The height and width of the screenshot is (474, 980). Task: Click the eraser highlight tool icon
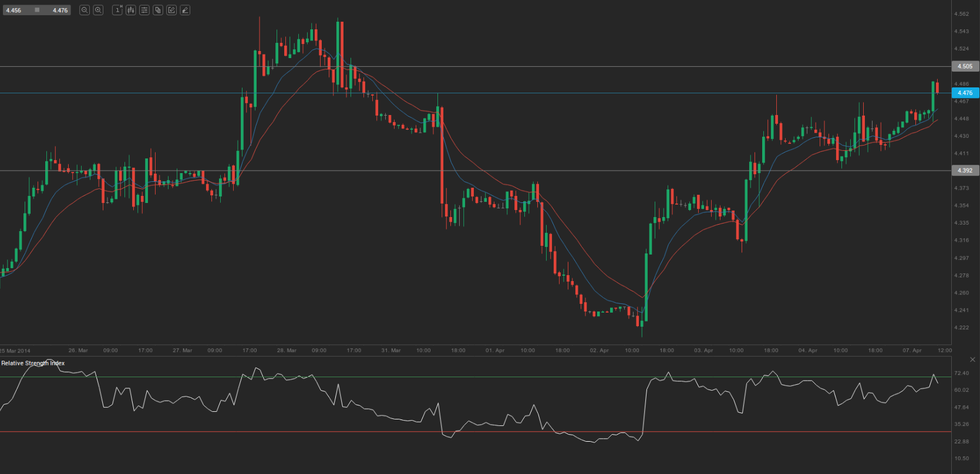click(185, 10)
